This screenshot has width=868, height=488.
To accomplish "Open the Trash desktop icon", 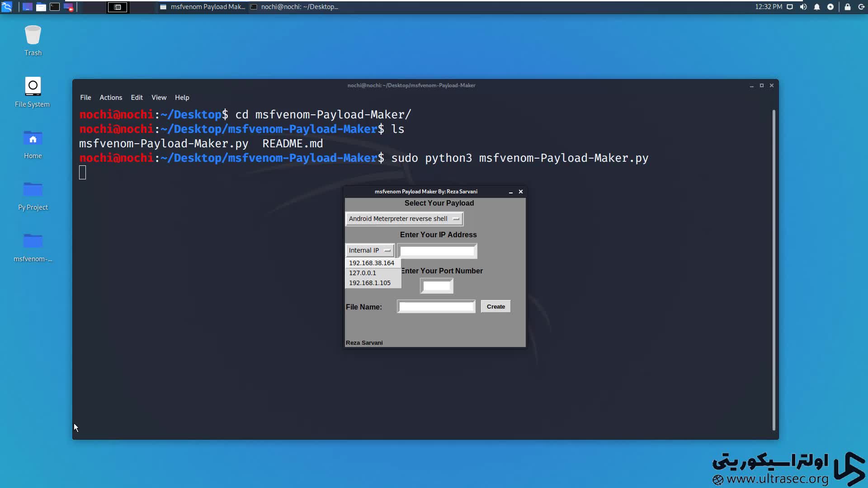I will click(x=33, y=41).
